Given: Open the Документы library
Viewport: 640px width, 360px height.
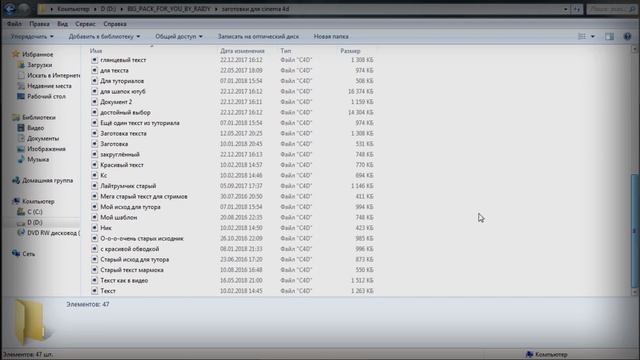Looking at the screenshot, I should (38, 139).
